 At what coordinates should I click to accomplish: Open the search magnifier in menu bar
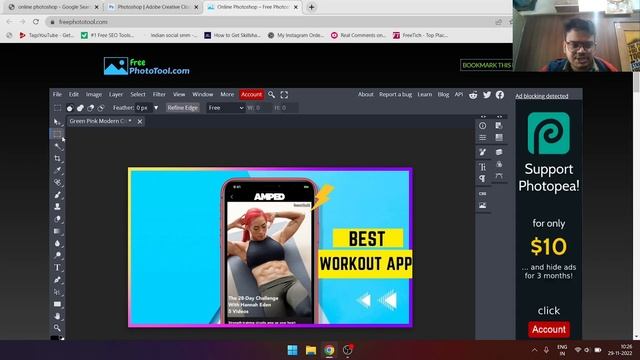point(271,95)
